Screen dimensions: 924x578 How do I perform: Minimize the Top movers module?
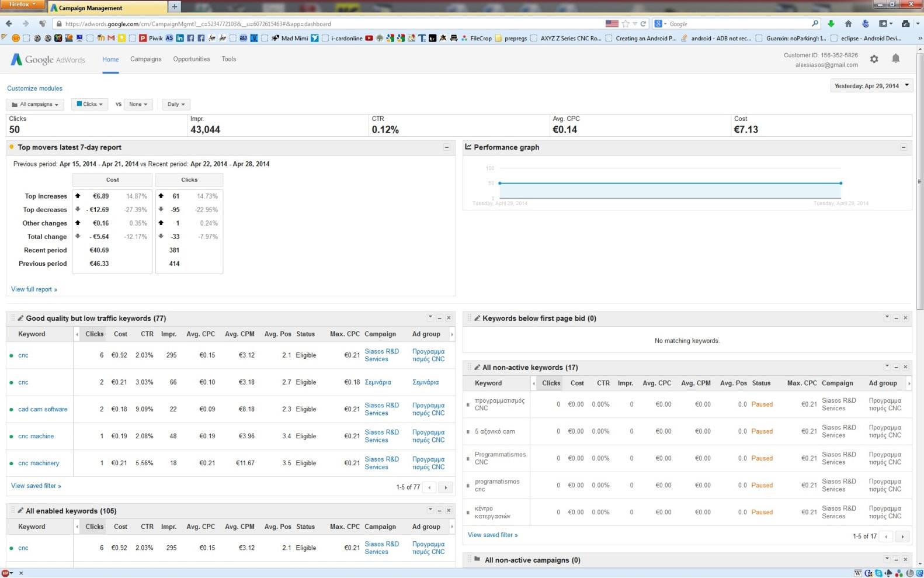pos(447,147)
